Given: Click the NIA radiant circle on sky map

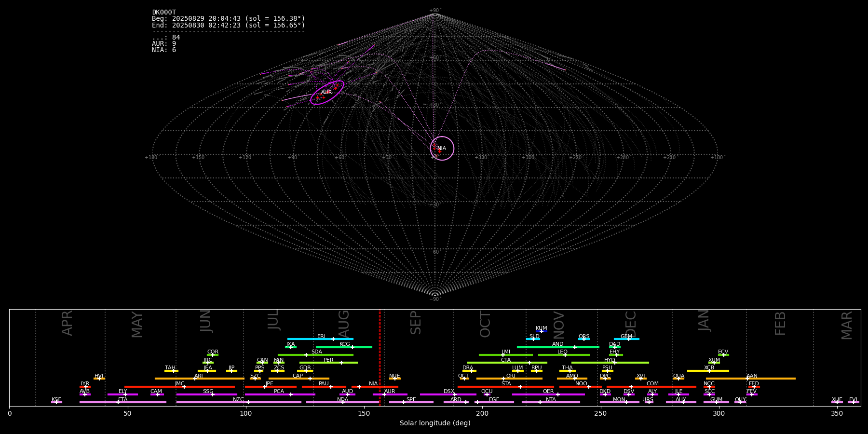Looking at the screenshot, I should (442, 148).
